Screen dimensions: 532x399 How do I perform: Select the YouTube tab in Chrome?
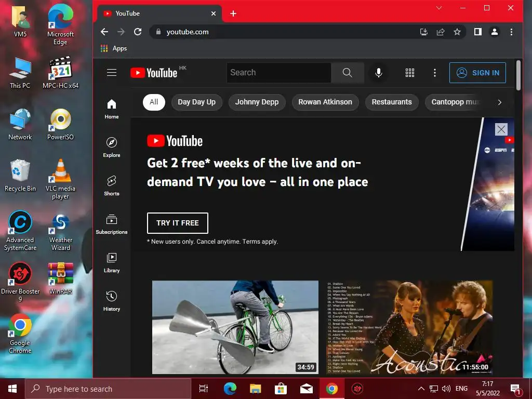159,14
